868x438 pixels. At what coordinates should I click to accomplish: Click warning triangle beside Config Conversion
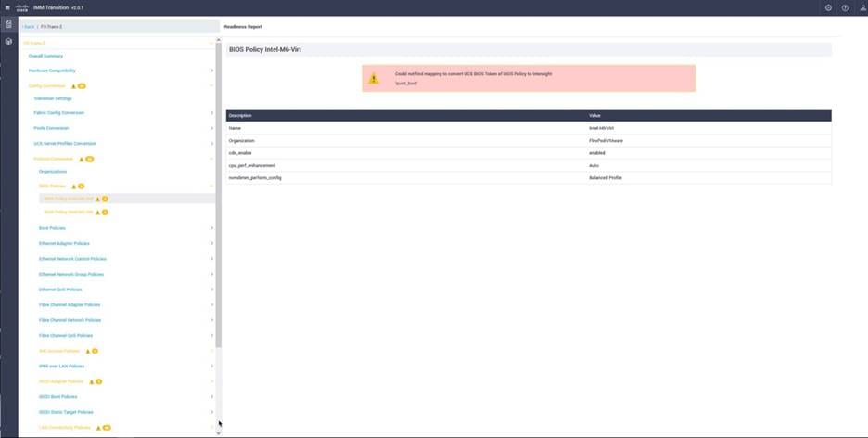pos(73,86)
